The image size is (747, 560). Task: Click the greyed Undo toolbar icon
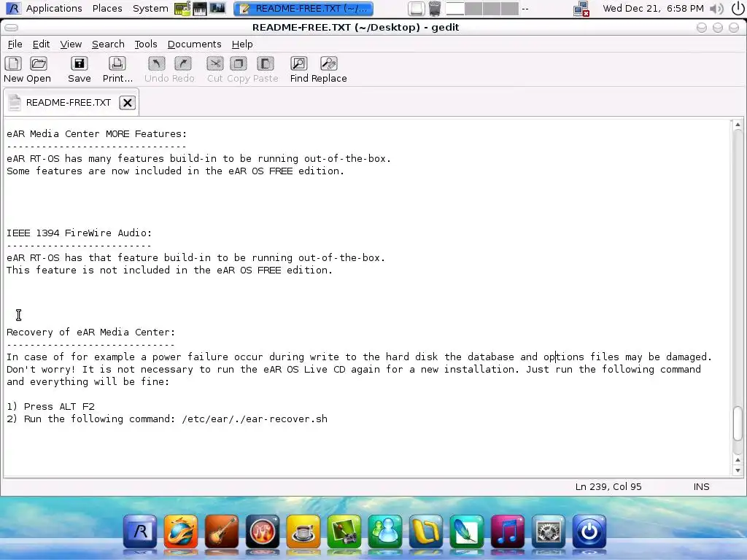[156, 69]
